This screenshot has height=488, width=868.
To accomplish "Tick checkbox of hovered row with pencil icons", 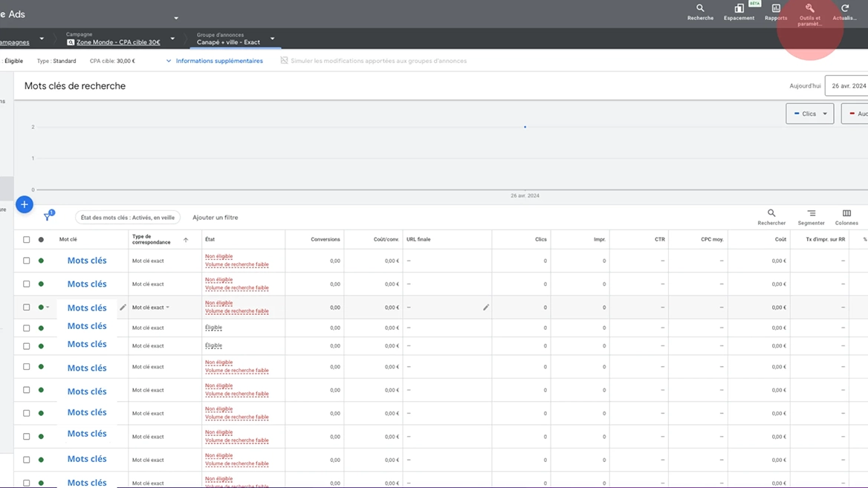I will tap(26, 307).
